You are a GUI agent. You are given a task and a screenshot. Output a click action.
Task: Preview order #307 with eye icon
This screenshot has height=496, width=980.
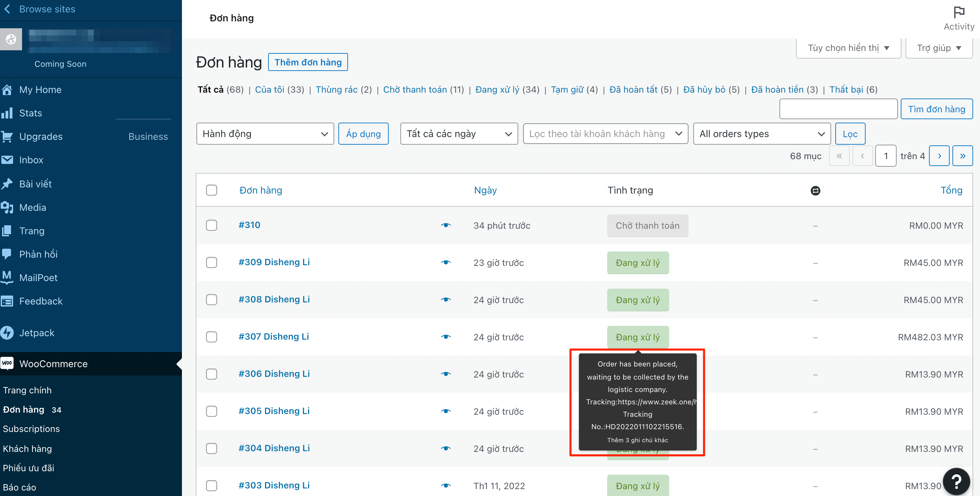[446, 337]
